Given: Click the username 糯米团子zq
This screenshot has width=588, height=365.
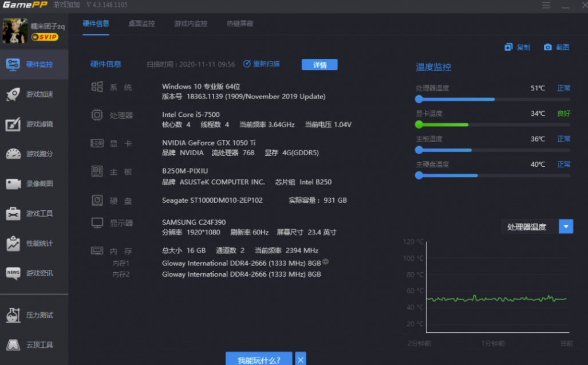Looking at the screenshot, I should click(48, 26).
